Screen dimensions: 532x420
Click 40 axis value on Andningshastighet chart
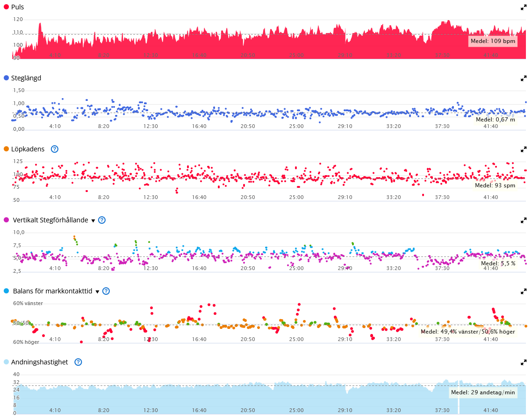16,375
